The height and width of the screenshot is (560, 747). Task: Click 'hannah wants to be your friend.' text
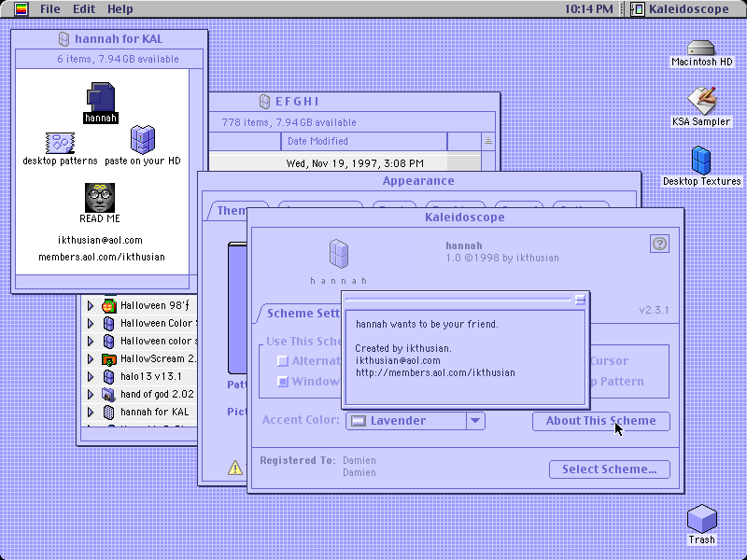coord(427,324)
